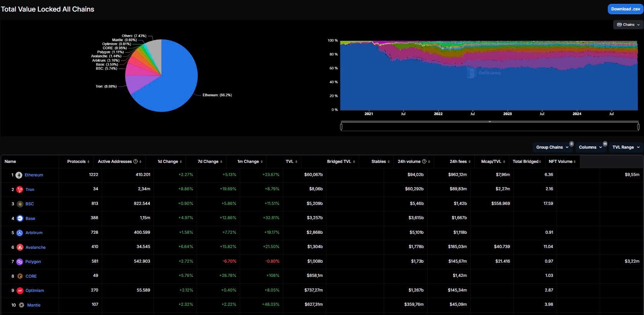Click the Ethereum TVL value $60,067b

click(x=313, y=175)
